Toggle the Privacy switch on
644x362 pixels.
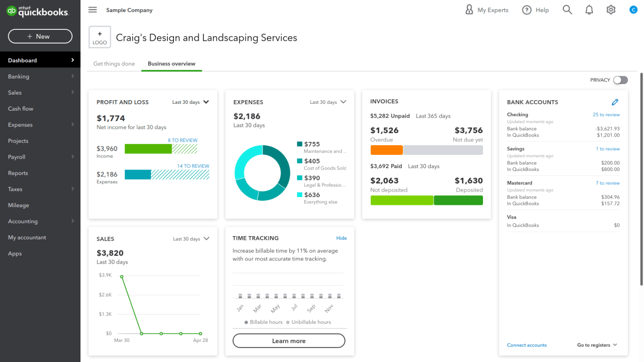tap(620, 80)
